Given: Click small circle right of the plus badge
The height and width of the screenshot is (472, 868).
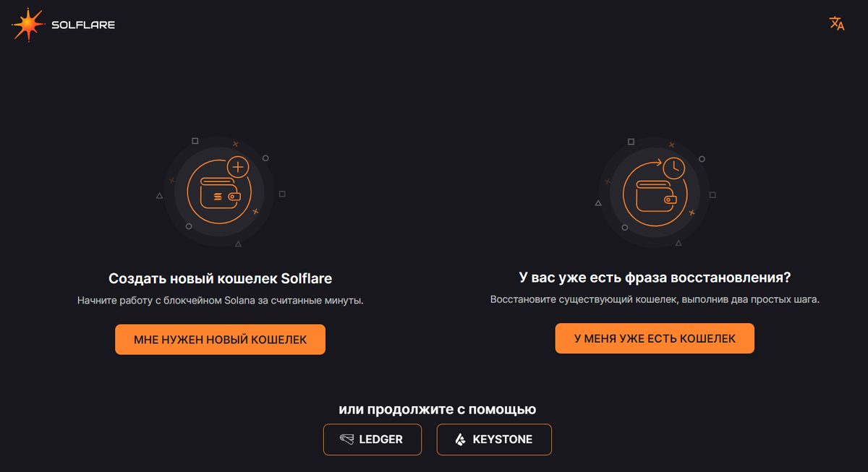Looking at the screenshot, I should [265, 158].
